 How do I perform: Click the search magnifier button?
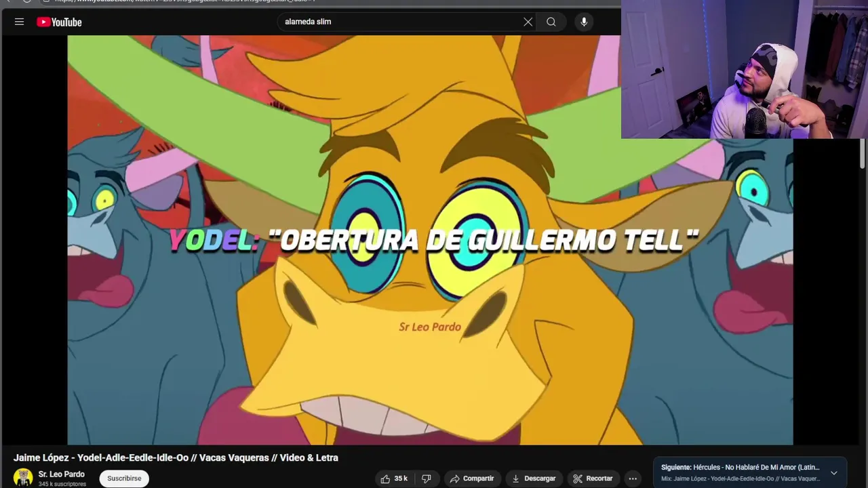click(551, 22)
